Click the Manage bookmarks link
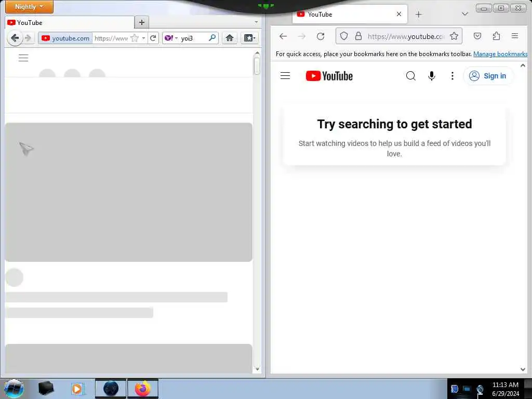532x399 pixels. pyautogui.click(x=500, y=54)
